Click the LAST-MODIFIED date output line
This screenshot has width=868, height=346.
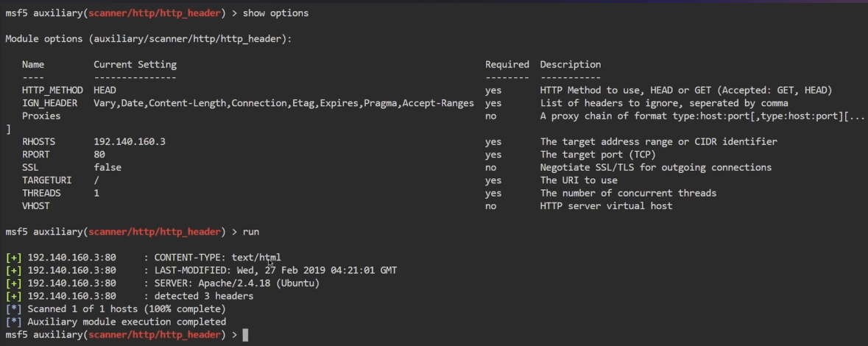pos(275,270)
